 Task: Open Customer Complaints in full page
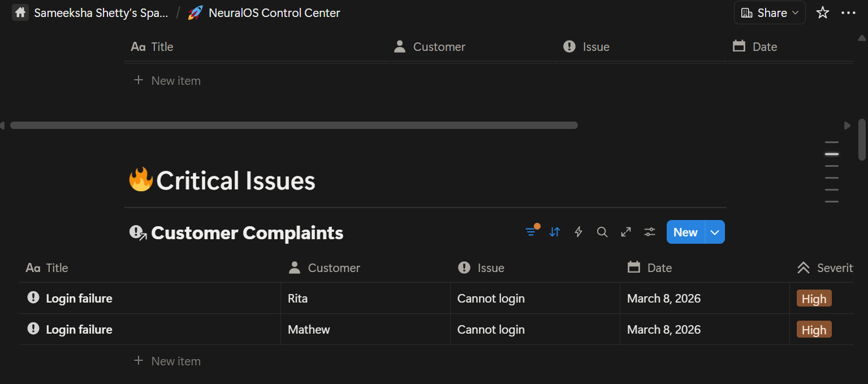(x=626, y=232)
